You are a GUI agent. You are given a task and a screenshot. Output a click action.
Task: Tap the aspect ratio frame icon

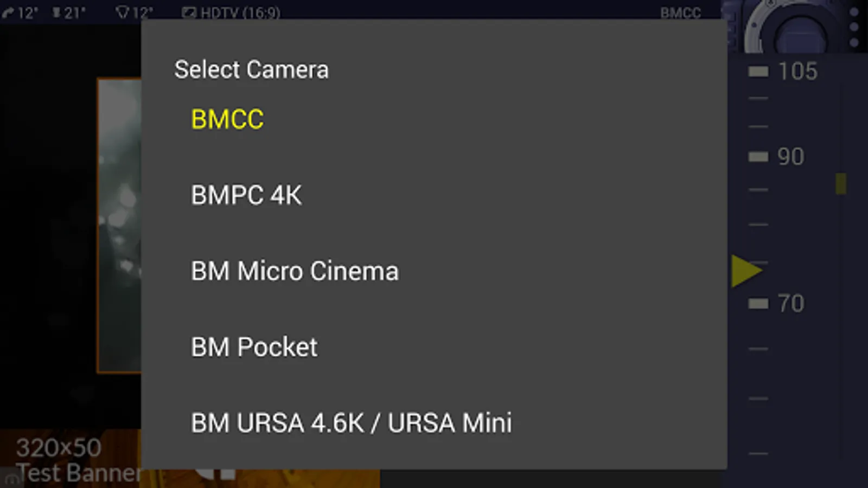pyautogui.click(x=188, y=12)
